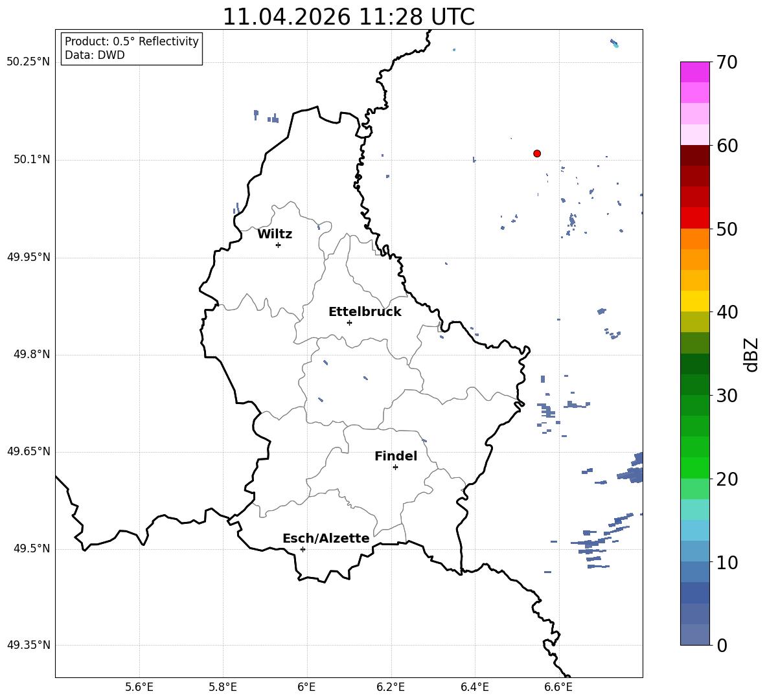767x700 pixels.
Task: Click the dBZ colorbar axis label
Action: [752, 354]
